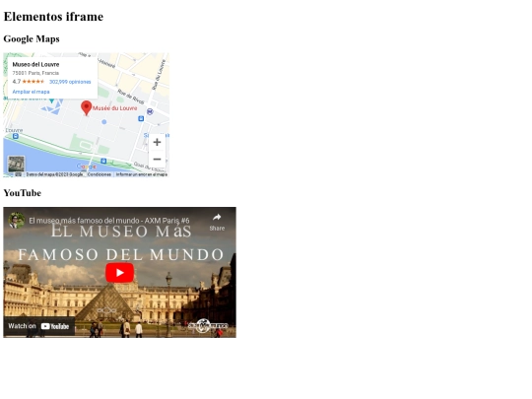Click the channel watermark logo in video
532x399 pixels.
coord(207,326)
